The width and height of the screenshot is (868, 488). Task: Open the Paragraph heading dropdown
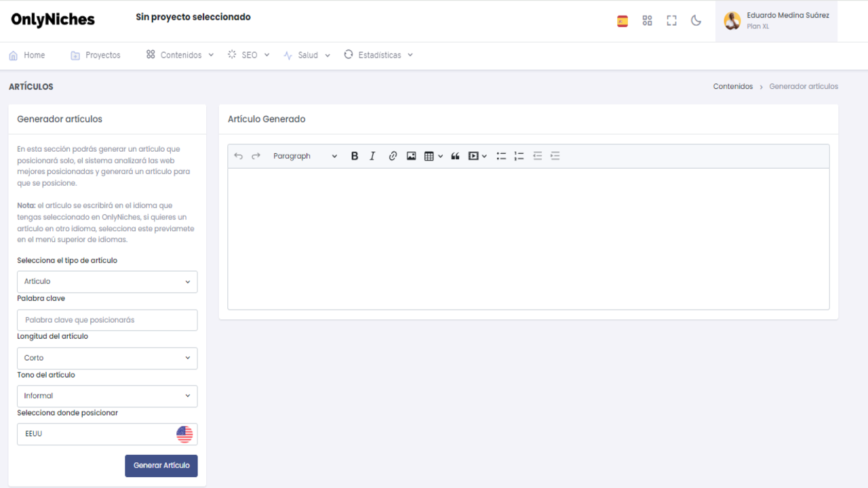[304, 156]
